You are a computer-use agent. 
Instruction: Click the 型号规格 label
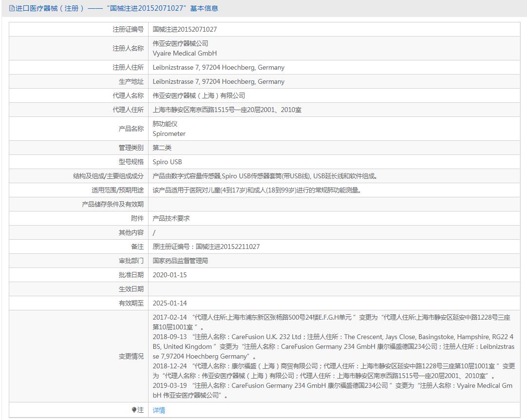tap(131, 162)
